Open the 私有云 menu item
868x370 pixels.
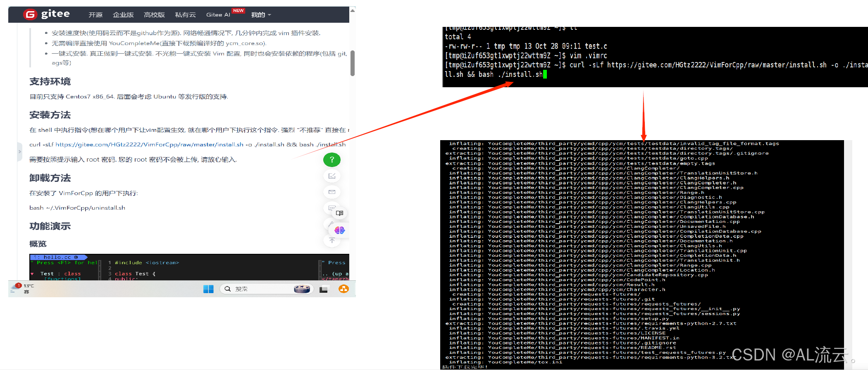pyautogui.click(x=185, y=15)
